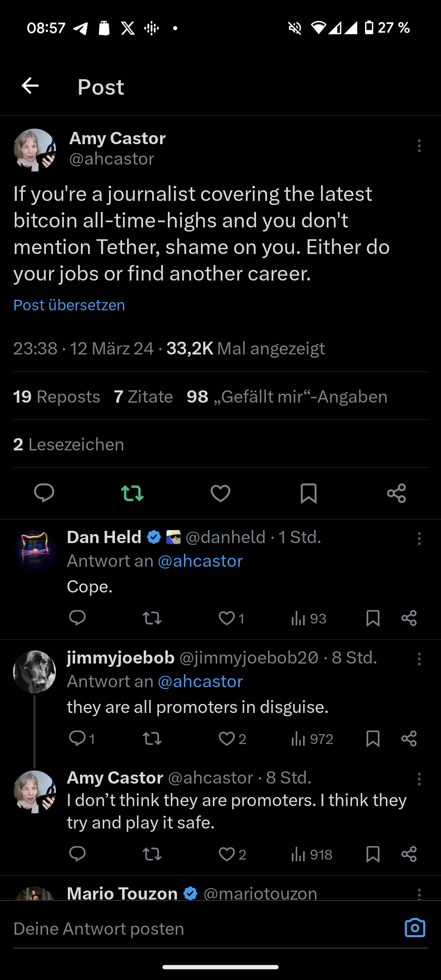Screen dimensions: 441x980
Task: Open more options for Amy Castor's post
Action: [419, 146]
